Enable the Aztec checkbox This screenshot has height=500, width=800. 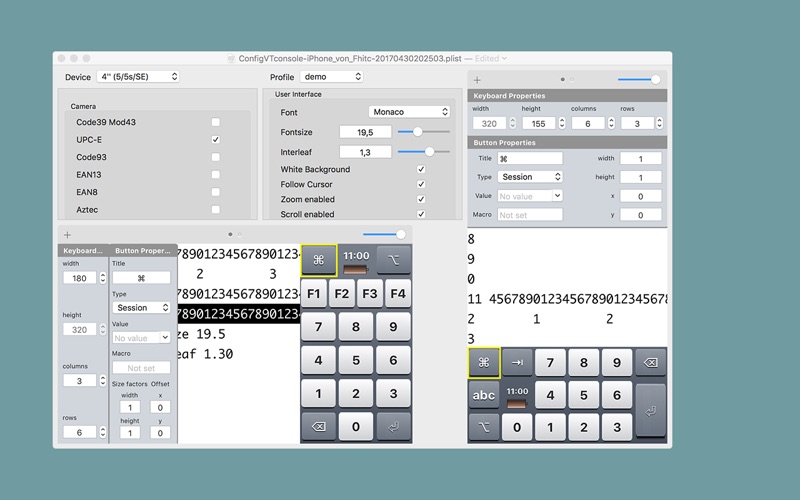pos(216,209)
